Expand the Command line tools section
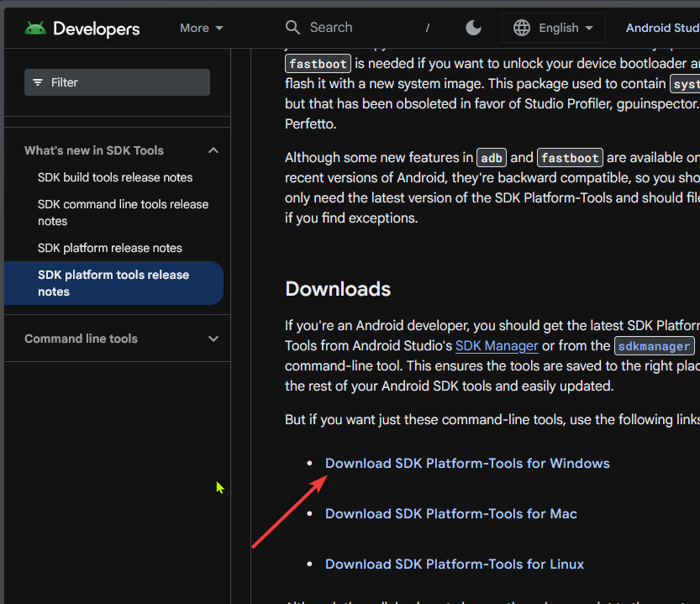Image resolution: width=700 pixels, height=604 pixels. 213,339
